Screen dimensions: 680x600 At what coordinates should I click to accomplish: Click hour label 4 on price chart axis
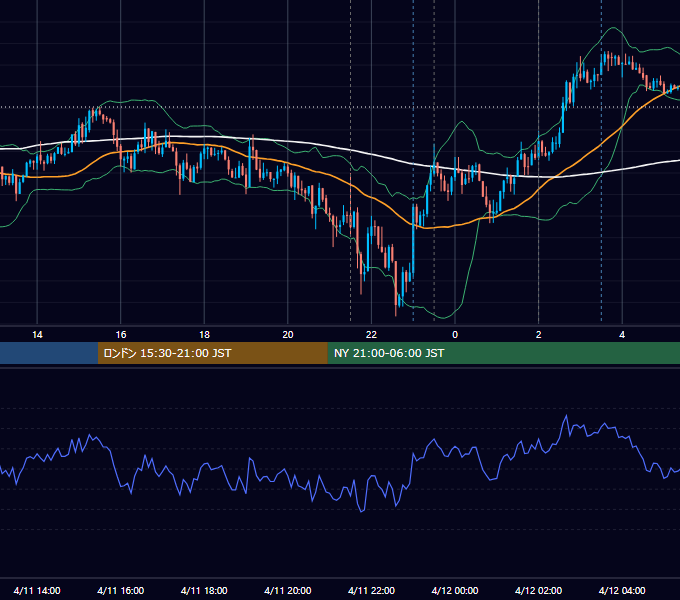point(622,335)
